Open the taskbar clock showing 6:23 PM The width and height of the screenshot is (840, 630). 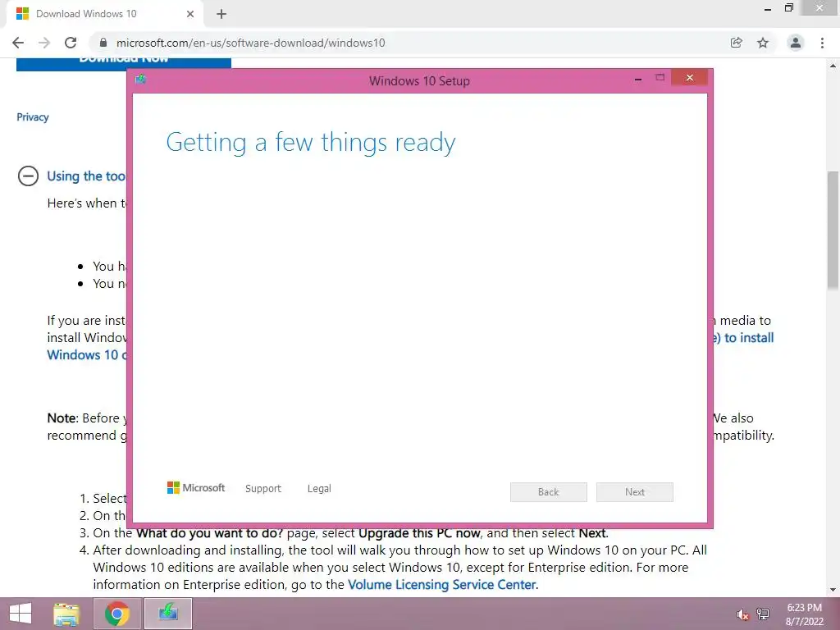(805, 614)
